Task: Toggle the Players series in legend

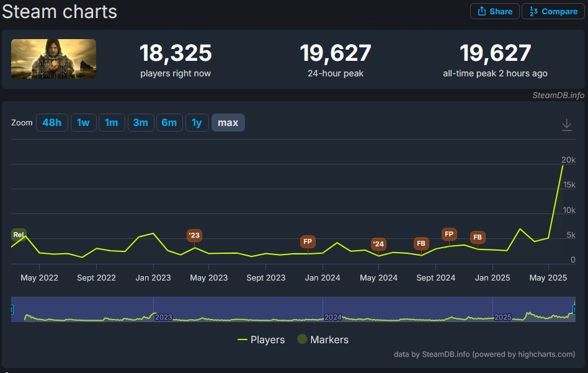Action: 261,339
